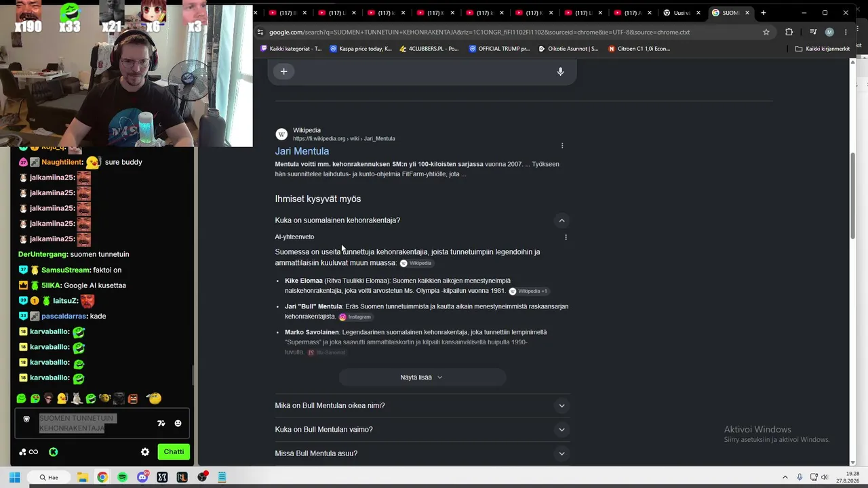Click the page vertical scrollbar thumb
Viewport: 868px width, 488px height.
[853, 195]
